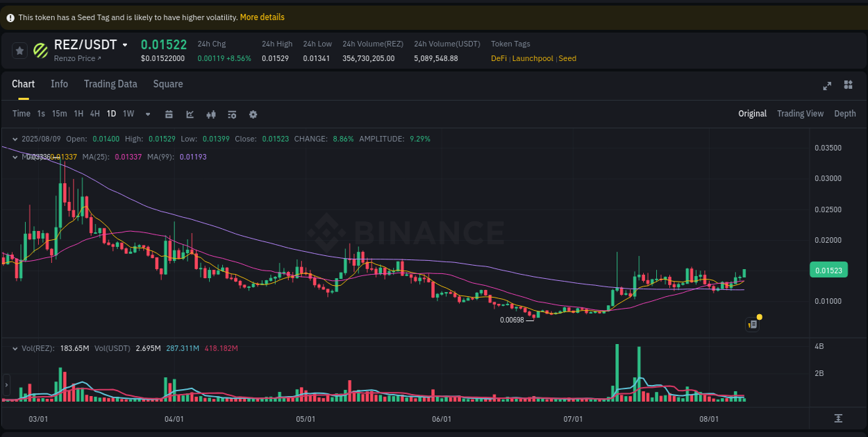Click the current price label 0.01523
The height and width of the screenshot is (437, 868).
click(x=828, y=270)
